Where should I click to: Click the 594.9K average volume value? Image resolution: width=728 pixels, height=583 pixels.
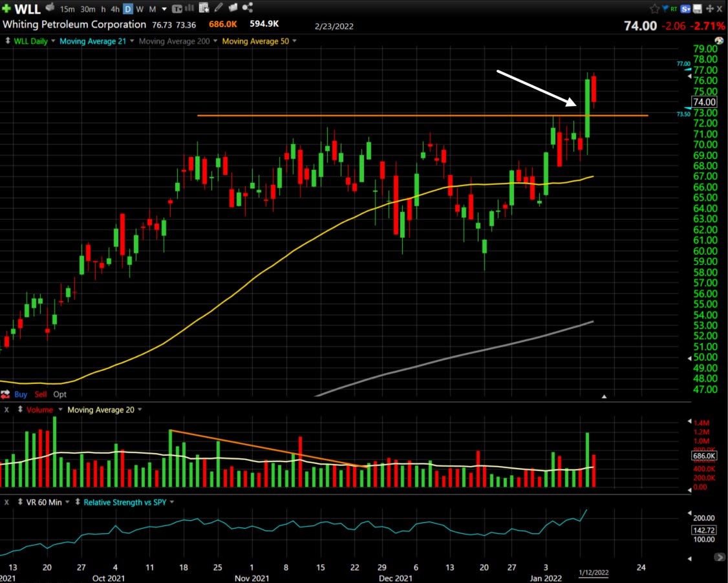point(264,24)
